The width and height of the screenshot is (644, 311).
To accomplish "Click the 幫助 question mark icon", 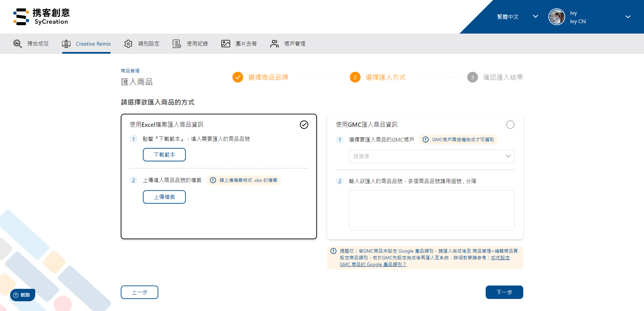I will 15,295.
